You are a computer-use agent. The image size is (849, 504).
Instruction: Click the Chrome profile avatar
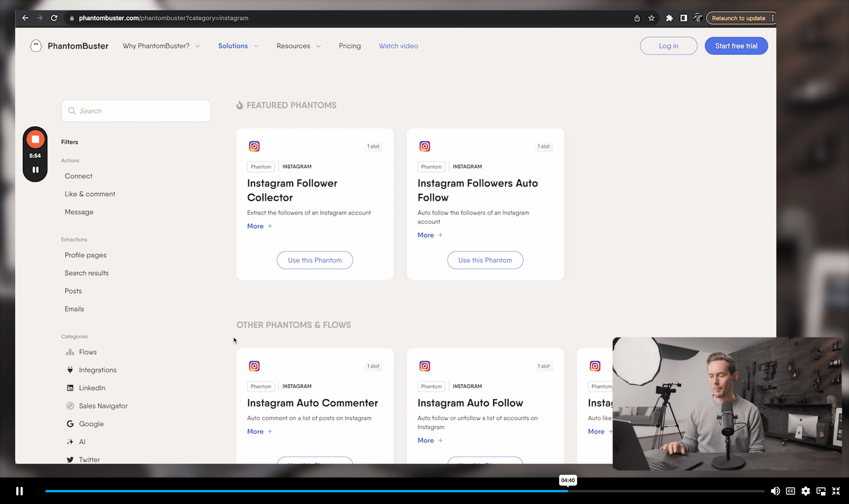(698, 18)
